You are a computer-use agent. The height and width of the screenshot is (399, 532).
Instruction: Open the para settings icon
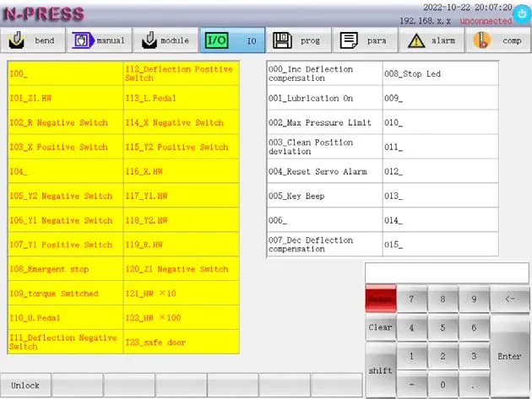(349, 40)
